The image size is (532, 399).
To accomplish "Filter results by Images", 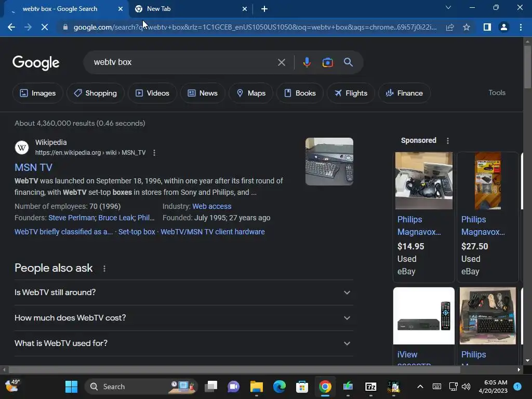I will [37, 93].
